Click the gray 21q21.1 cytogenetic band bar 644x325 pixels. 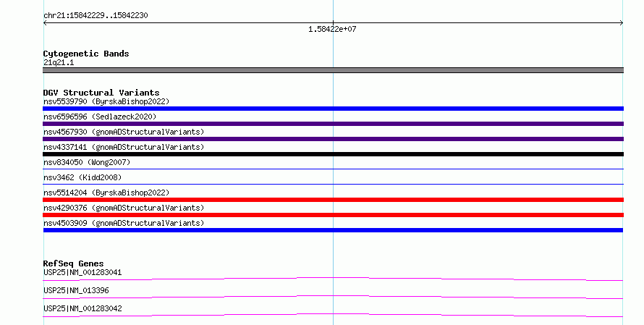point(333,70)
